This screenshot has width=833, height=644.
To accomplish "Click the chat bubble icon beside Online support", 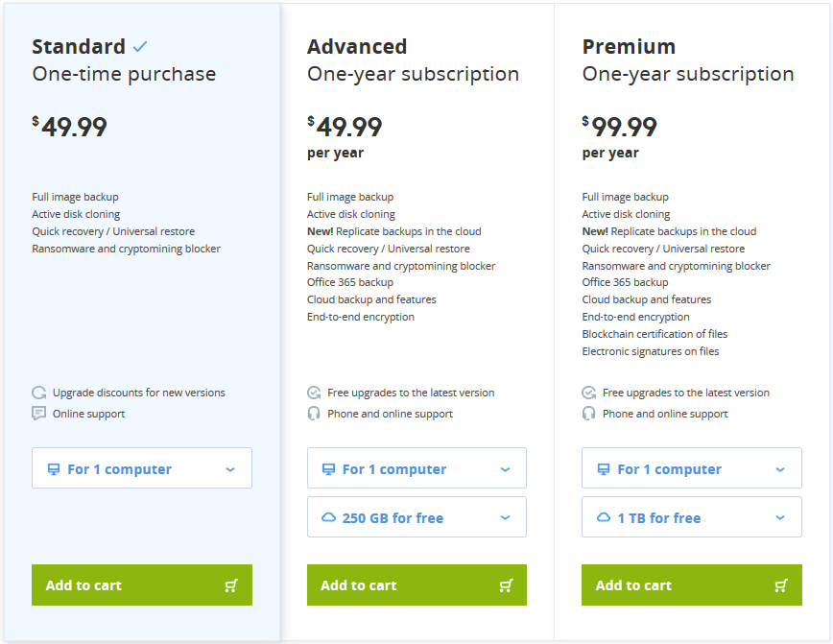I will point(38,414).
